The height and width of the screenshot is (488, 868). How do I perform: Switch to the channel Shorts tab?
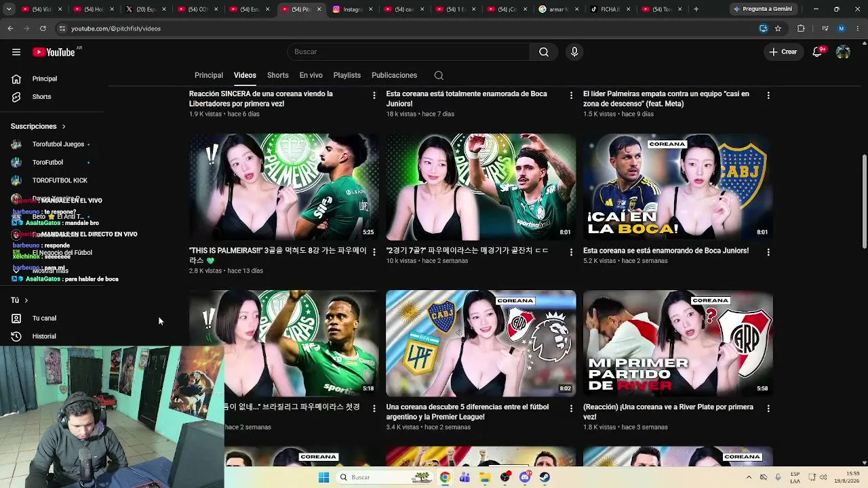(278, 75)
